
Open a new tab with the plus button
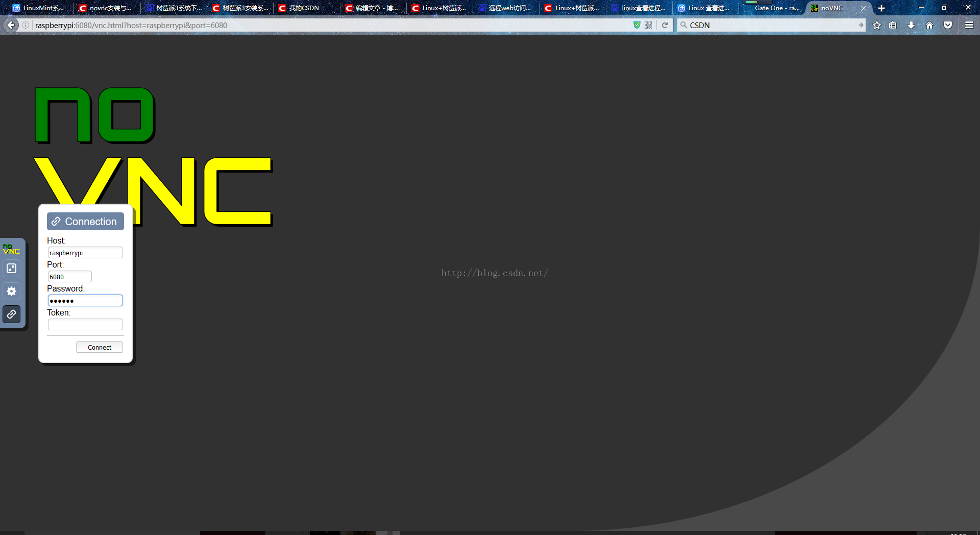pos(881,8)
